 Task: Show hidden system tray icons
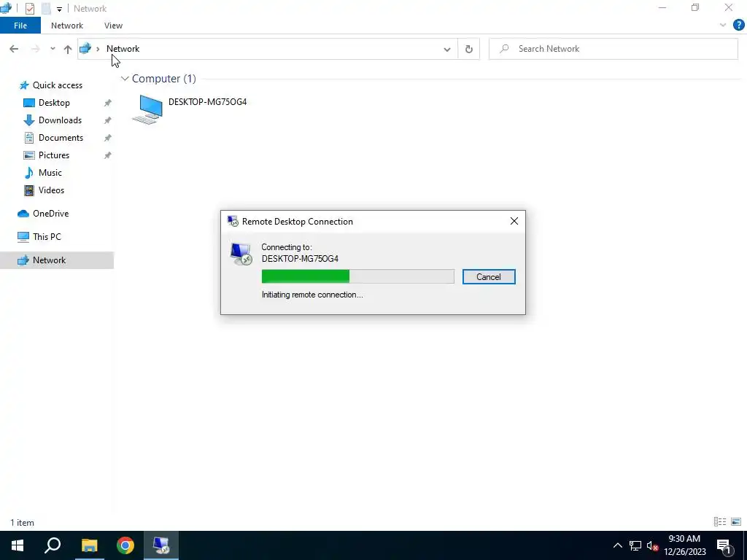(x=617, y=545)
